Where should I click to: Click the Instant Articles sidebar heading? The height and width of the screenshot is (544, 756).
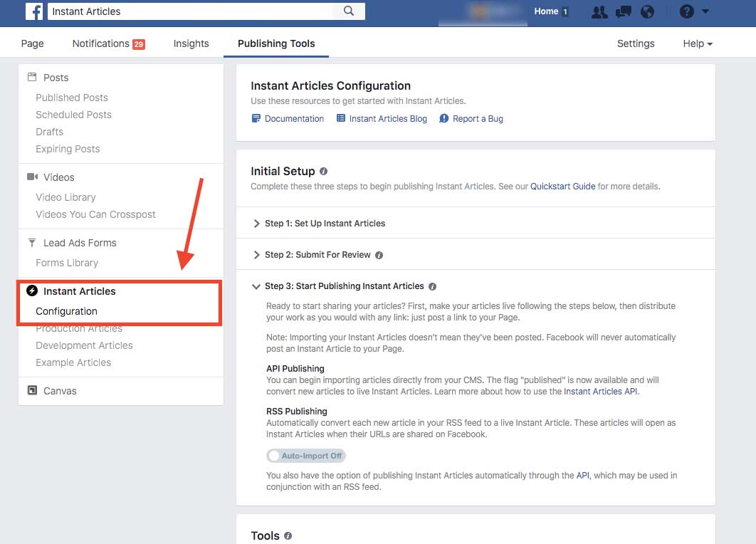pos(80,291)
